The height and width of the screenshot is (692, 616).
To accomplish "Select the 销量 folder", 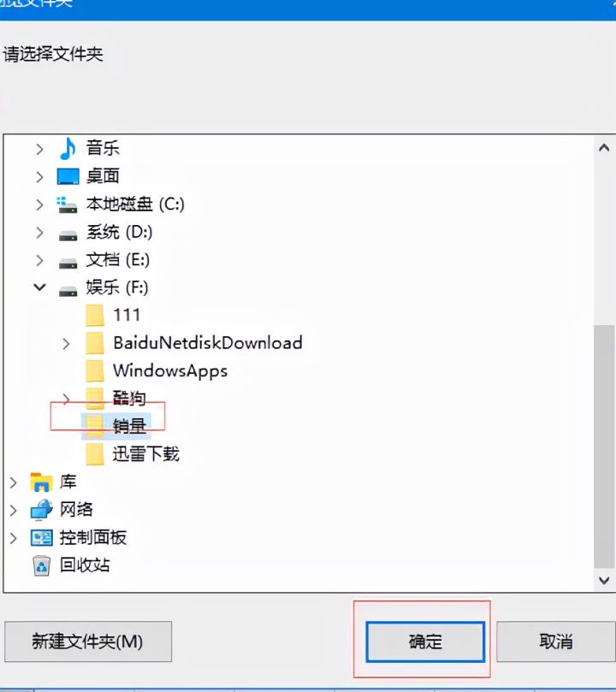I will 116,426.
